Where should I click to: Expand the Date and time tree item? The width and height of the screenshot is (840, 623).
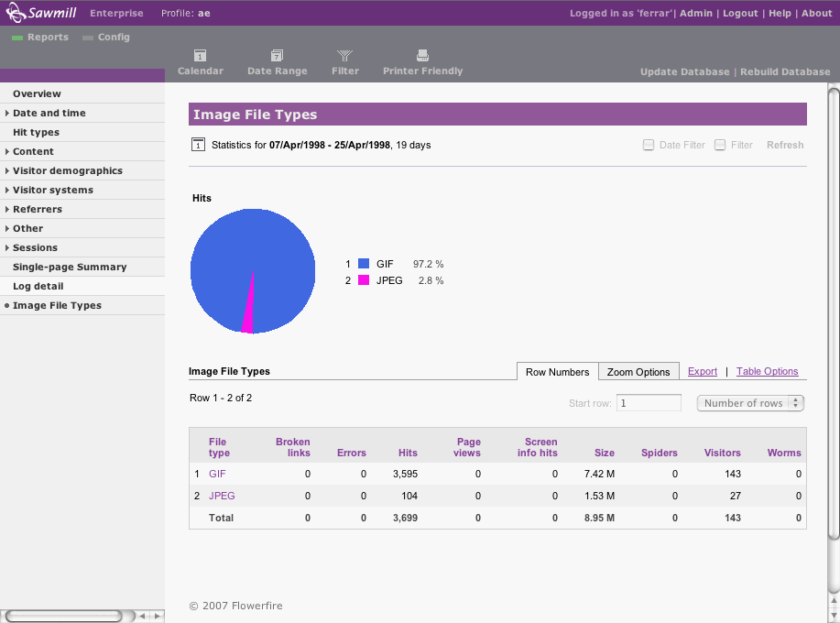(8, 114)
